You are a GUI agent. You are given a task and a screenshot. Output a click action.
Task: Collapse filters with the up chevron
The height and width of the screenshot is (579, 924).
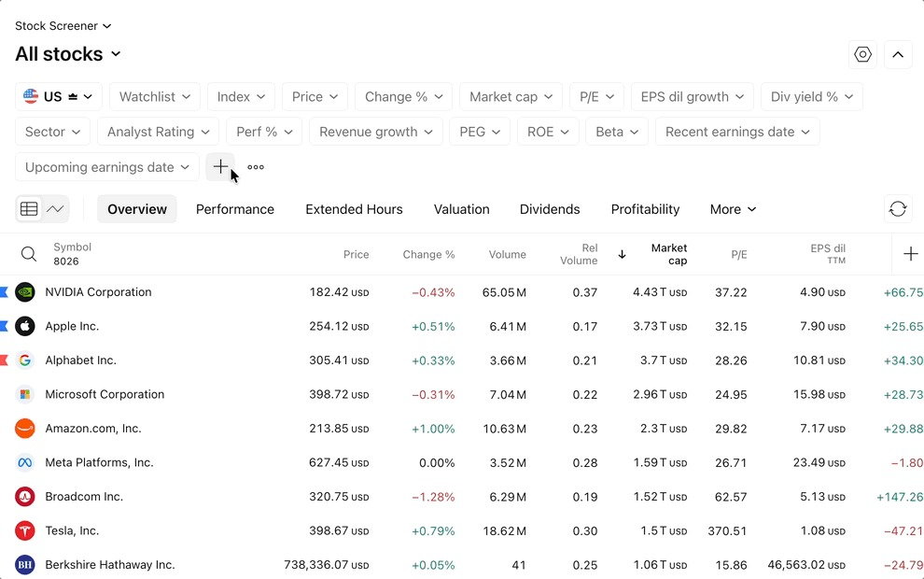click(898, 55)
